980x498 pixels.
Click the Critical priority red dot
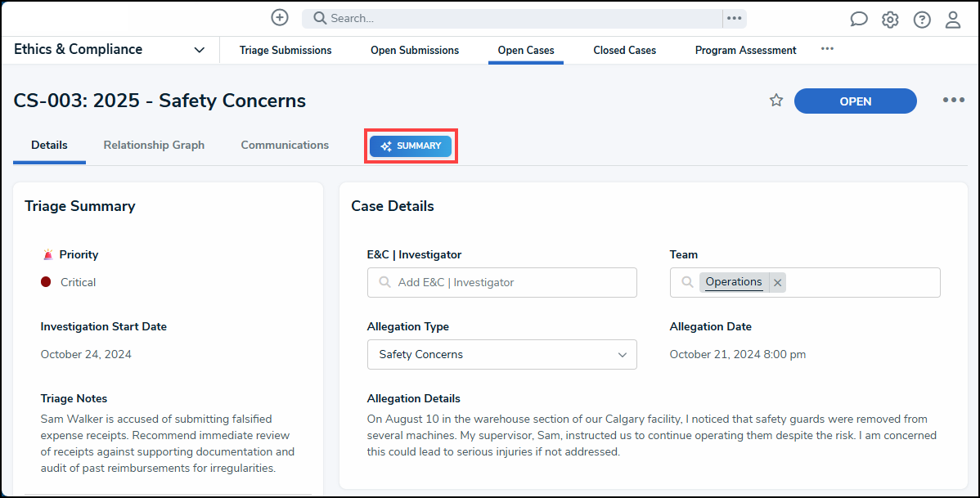point(46,282)
